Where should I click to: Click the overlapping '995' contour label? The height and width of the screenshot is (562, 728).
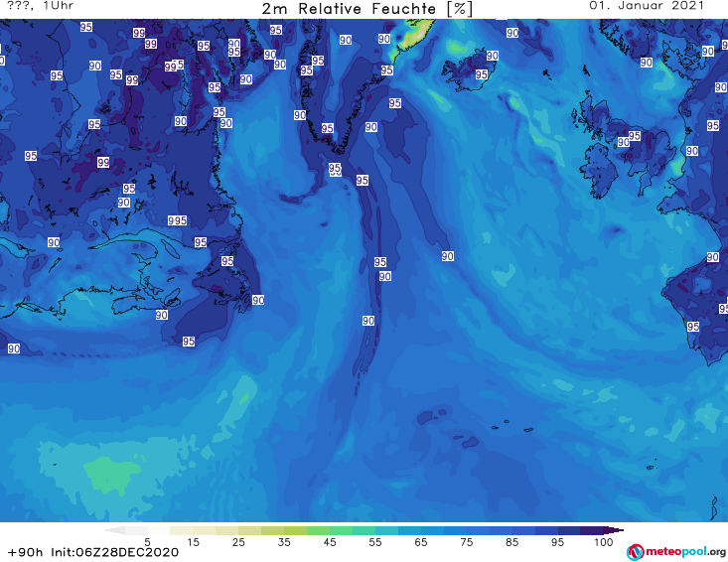click(178, 220)
